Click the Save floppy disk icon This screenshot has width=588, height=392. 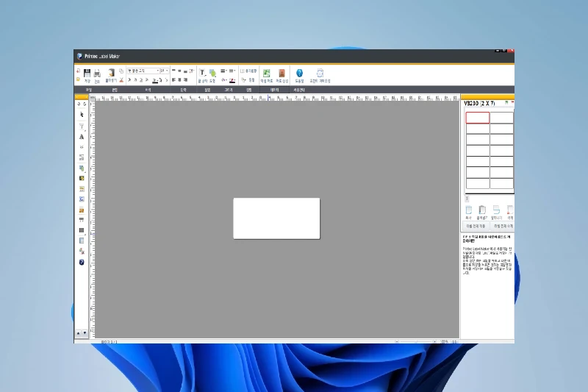tap(87, 73)
